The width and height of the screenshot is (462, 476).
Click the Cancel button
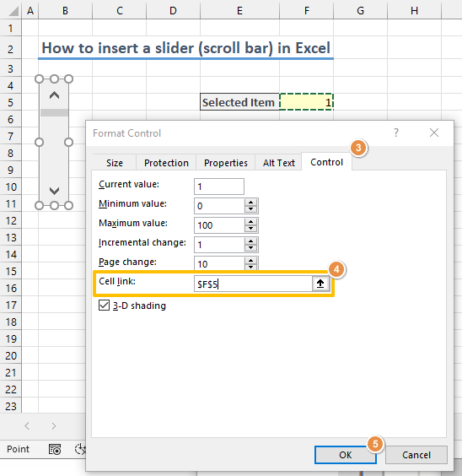click(416, 455)
